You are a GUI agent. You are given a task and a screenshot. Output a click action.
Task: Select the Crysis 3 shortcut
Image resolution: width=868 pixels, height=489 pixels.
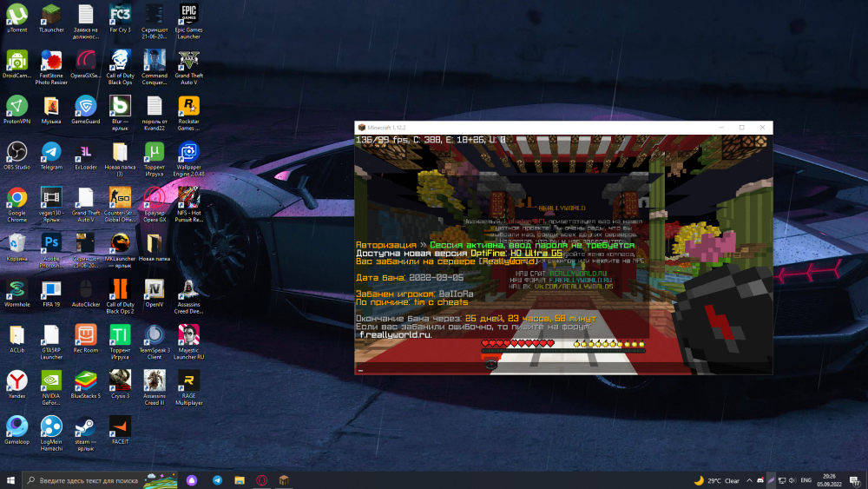click(x=120, y=385)
